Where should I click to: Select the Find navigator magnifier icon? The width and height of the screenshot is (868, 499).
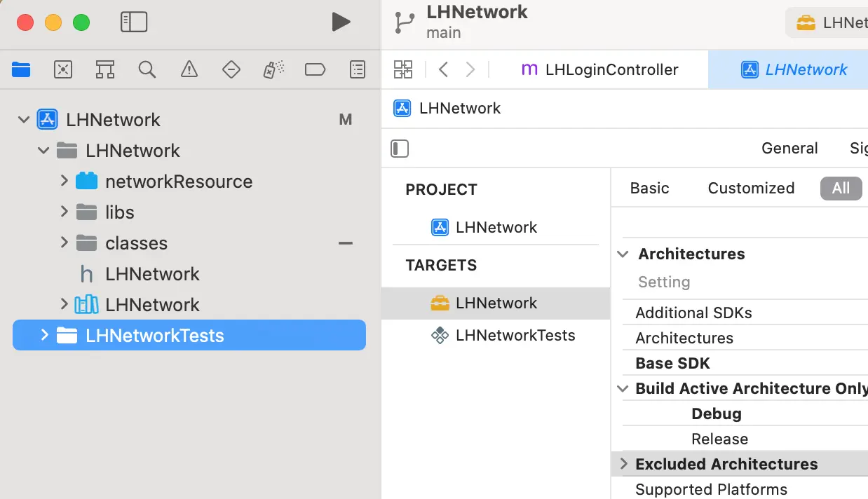click(147, 69)
